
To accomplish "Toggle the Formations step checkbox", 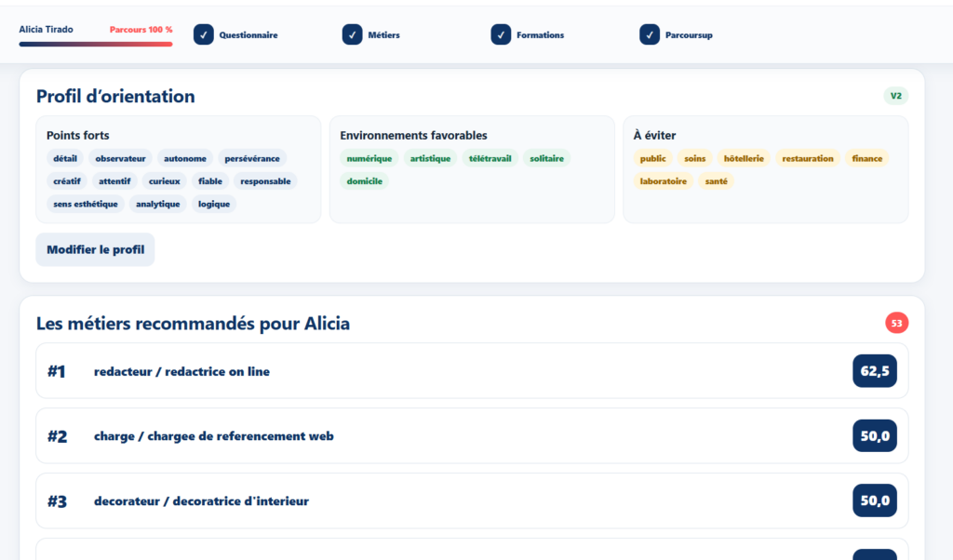I will (x=501, y=34).
